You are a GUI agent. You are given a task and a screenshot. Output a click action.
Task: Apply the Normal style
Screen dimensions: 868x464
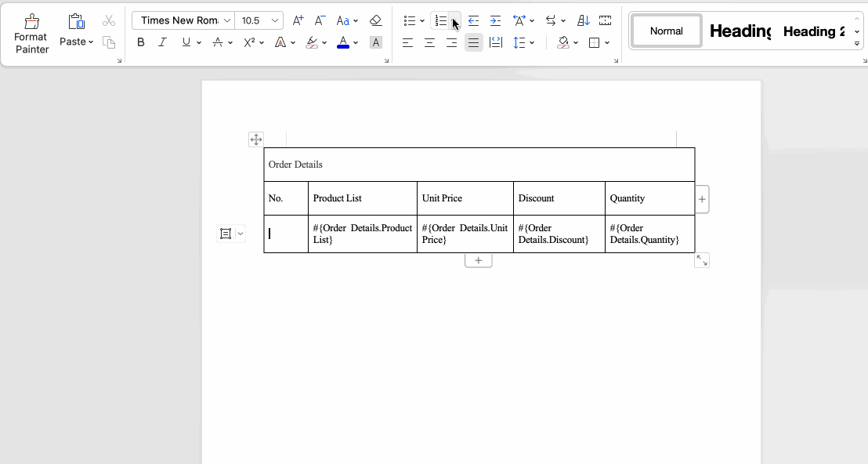pyautogui.click(x=666, y=31)
